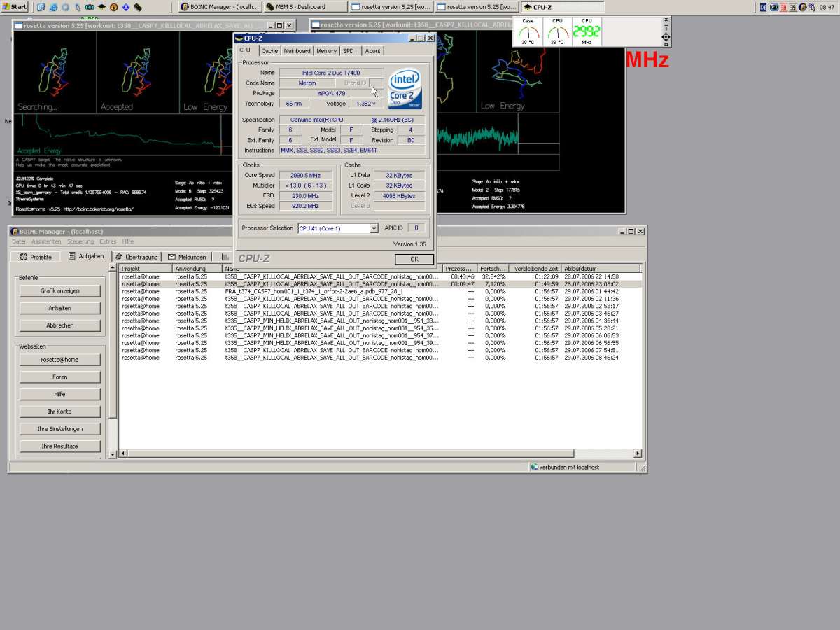Open Steuerung menu in BOINC Manager

point(80,241)
